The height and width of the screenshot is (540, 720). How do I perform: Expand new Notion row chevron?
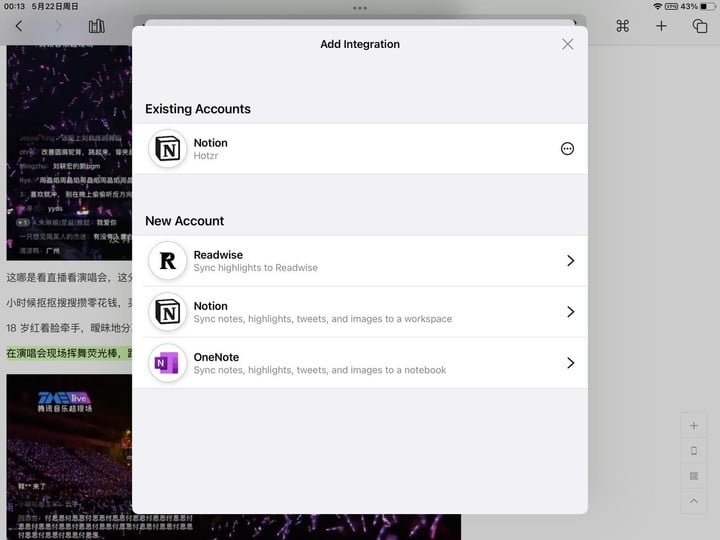click(x=570, y=312)
